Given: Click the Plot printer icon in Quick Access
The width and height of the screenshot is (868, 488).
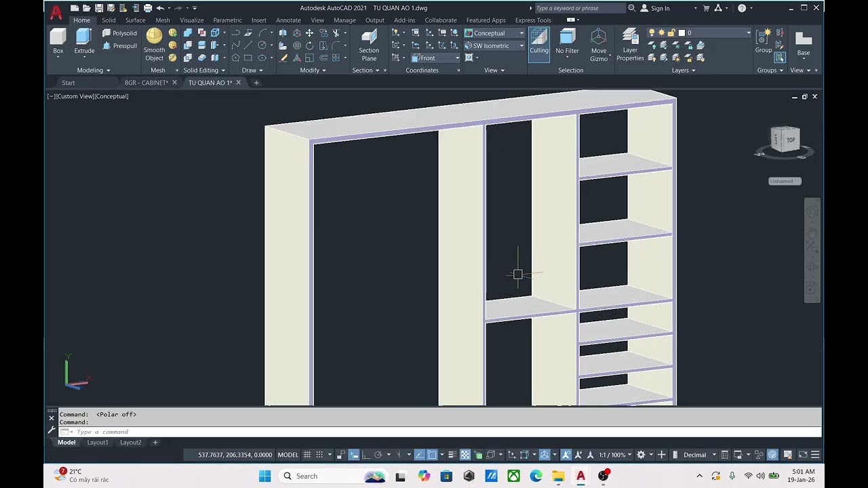Looking at the screenshot, I should 147,8.
